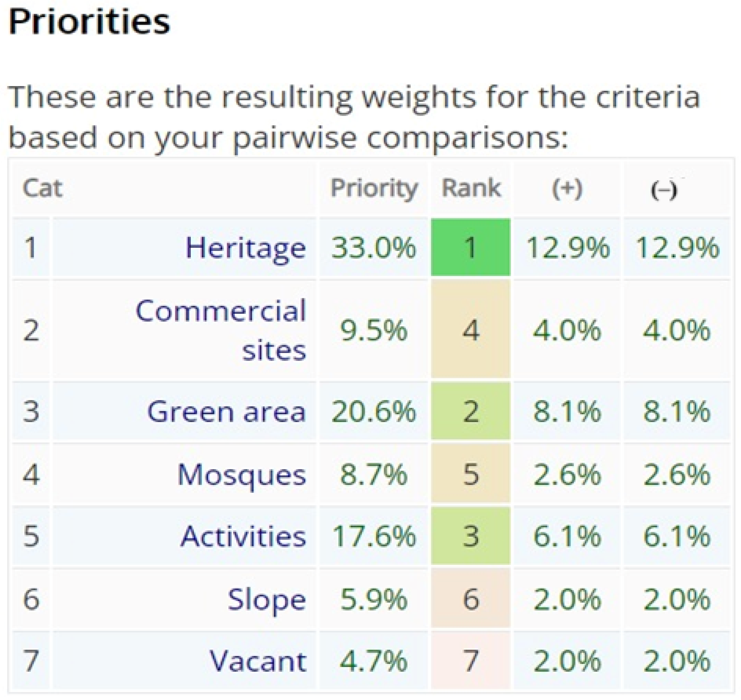Click the Heritage criterion name
Image resolution: width=741 pixels, height=700 pixels.
pyautogui.click(x=245, y=248)
